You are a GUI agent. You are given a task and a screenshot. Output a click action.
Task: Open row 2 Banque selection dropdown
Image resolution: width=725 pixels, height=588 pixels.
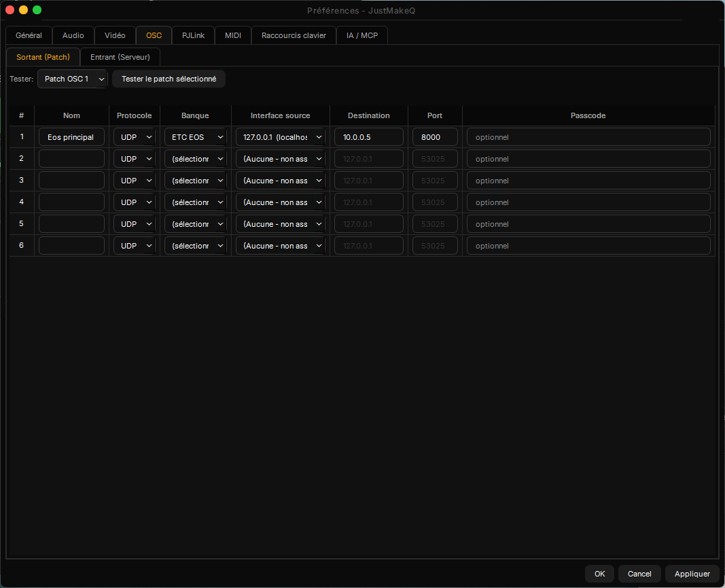pyautogui.click(x=195, y=159)
